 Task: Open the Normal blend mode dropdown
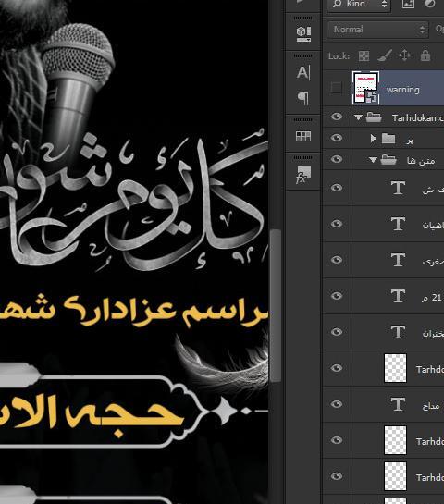pos(377,30)
